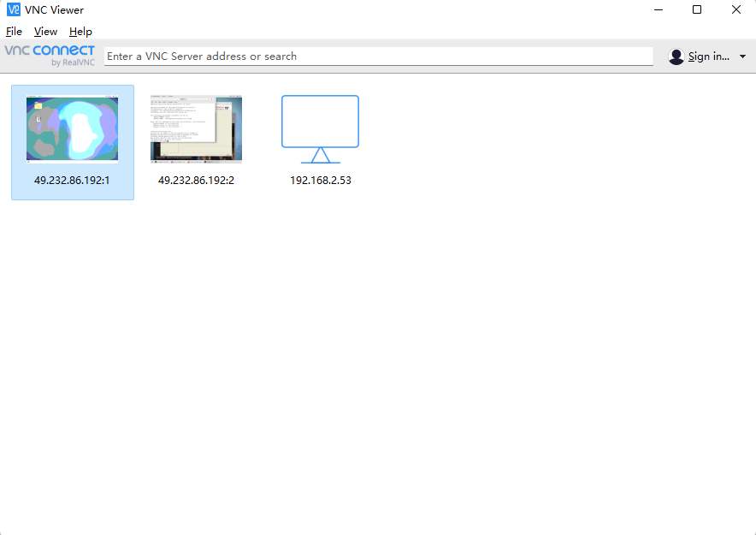Maximize the VNC Viewer window
Viewport: 756px width, 535px height.
pyautogui.click(x=697, y=10)
